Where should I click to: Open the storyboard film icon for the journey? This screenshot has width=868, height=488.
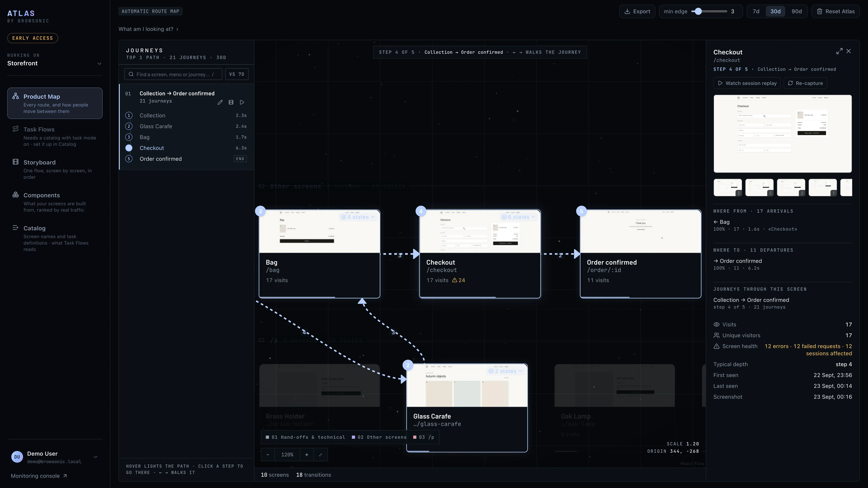pos(231,102)
